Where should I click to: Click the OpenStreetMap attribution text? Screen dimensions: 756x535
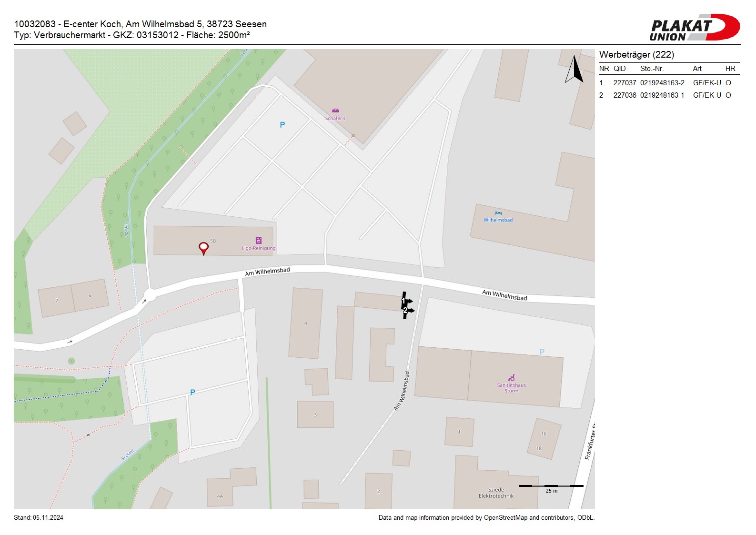[x=486, y=518]
